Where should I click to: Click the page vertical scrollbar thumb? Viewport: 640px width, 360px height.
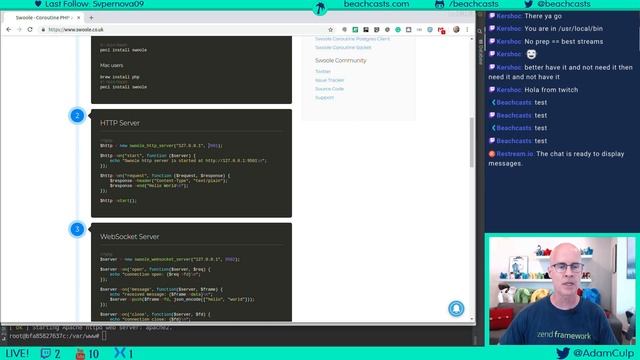[472, 142]
